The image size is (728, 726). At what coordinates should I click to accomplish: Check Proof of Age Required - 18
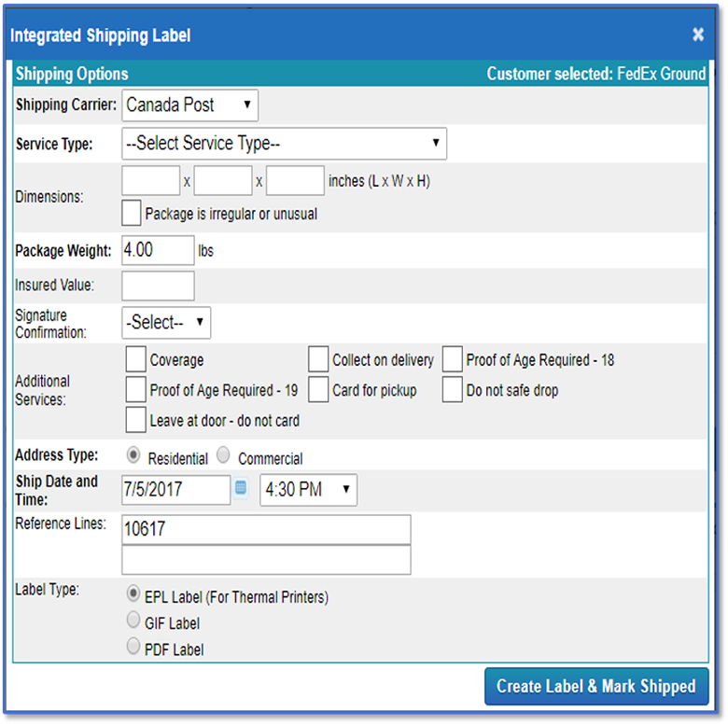(x=453, y=359)
